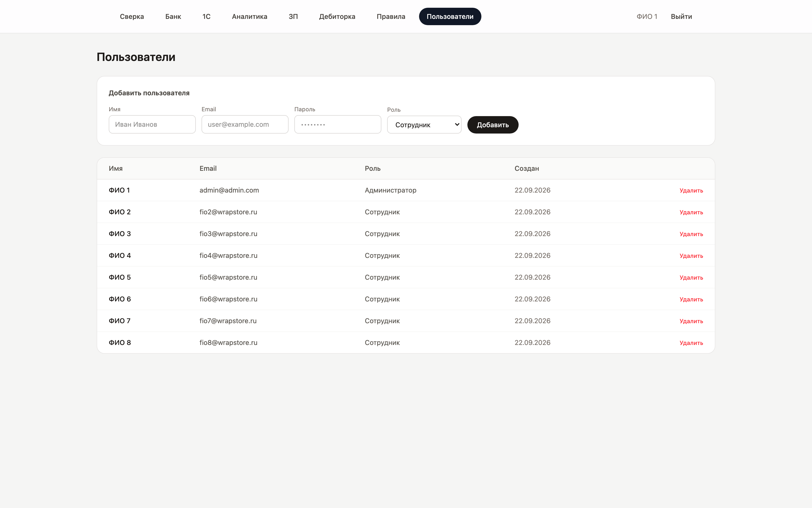Image resolution: width=812 pixels, height=508 pixels.
Task: Delete user ФИО 4 via Удалить
Action: pos(691,256)
